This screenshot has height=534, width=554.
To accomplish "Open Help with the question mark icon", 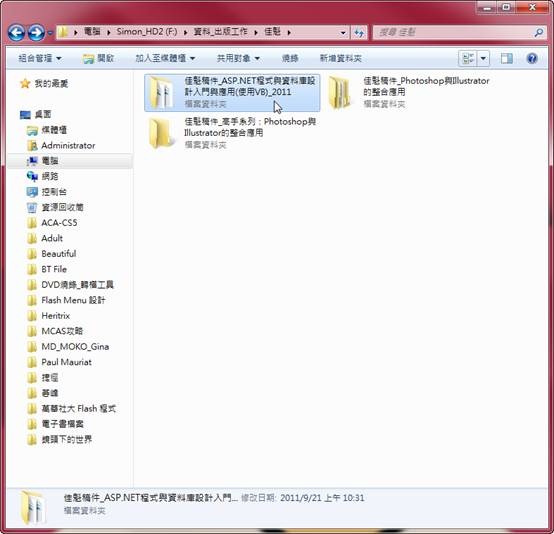I will (x=532, y=58).
